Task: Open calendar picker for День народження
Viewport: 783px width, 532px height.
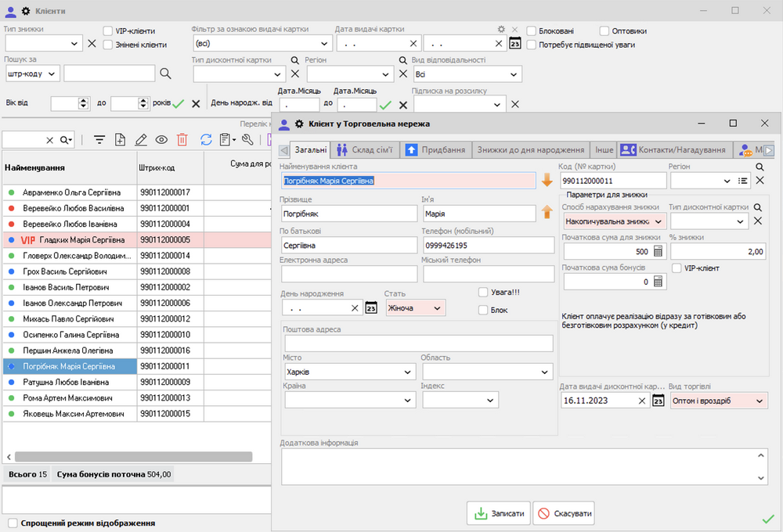Action: 371,308
